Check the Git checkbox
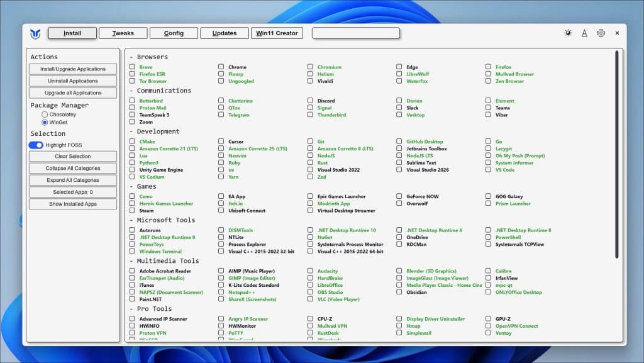644x363 pixels. [310, 142]
